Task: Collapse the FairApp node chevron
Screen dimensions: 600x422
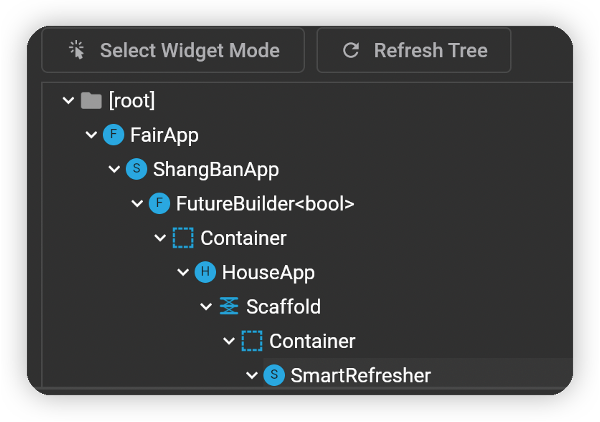Action: [x=91, y=135]
